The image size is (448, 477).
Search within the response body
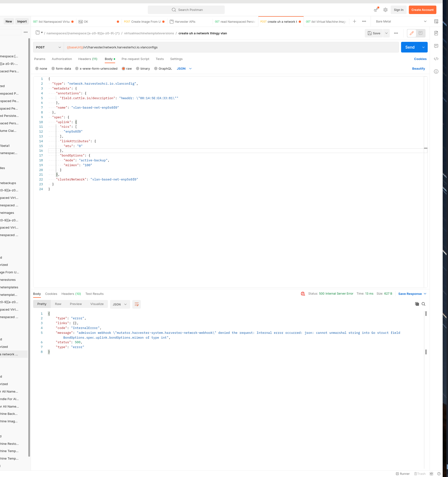tap(423, 304)
